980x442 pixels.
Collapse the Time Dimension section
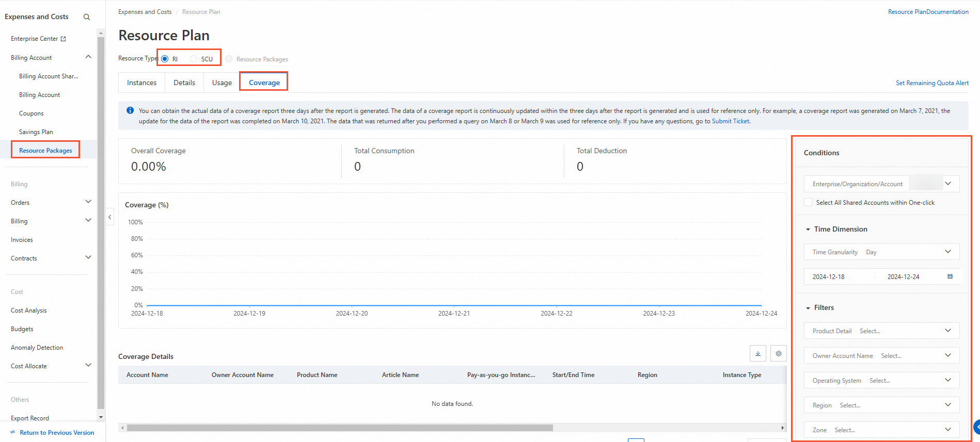808,230
